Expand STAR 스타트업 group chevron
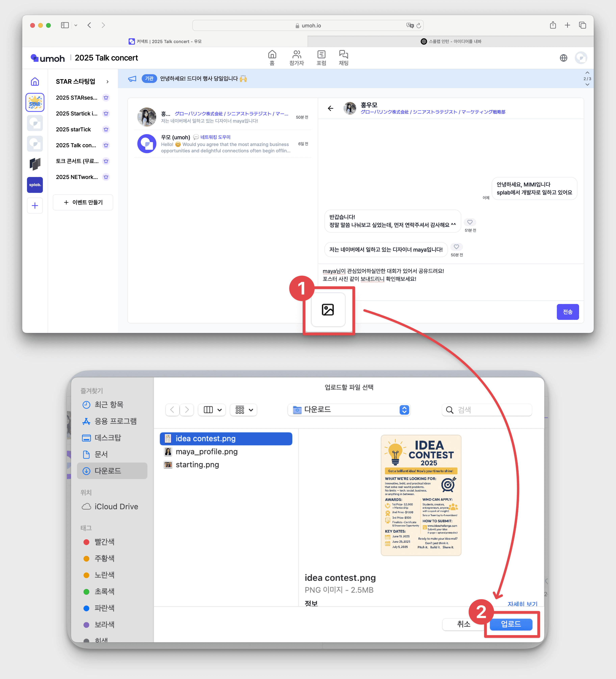Image resolution: width=616 pixels, height=679 pixels. tap(107, 82)
